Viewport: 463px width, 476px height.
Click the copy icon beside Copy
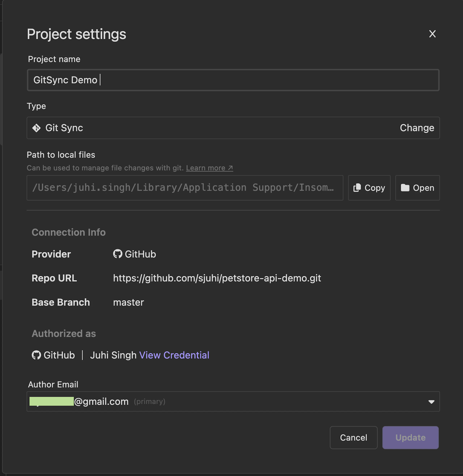click(x=357, y=188)
